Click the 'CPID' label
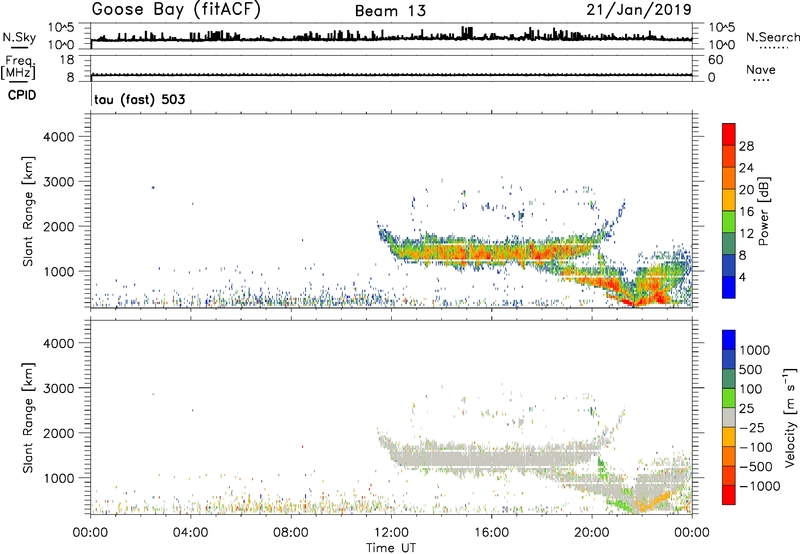This screenshot has width=800, height=554. click(22, 95)
